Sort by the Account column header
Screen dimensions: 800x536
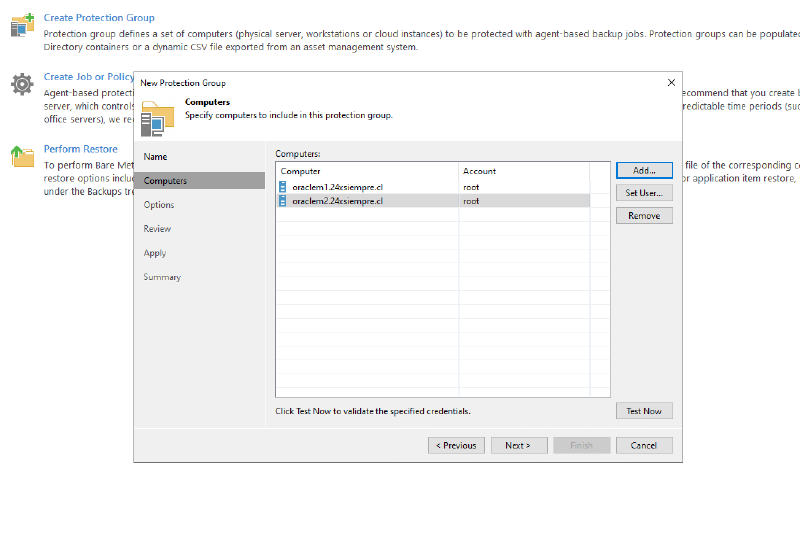pyautogui.click(x=524, y=171)
